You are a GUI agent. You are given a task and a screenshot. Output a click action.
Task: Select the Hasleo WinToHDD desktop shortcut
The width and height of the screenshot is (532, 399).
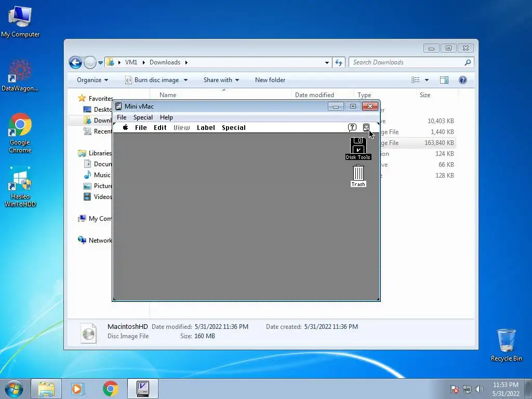point(20,187)
